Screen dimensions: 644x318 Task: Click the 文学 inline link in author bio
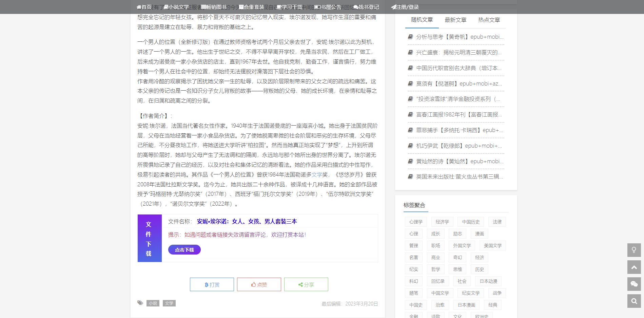[x=317, y=174]
